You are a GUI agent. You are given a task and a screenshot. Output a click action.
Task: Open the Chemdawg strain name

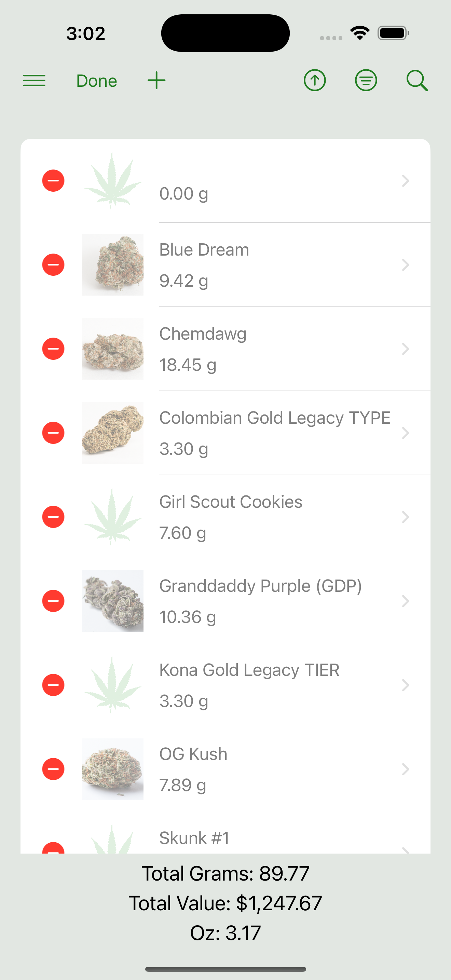coord(203,334)
